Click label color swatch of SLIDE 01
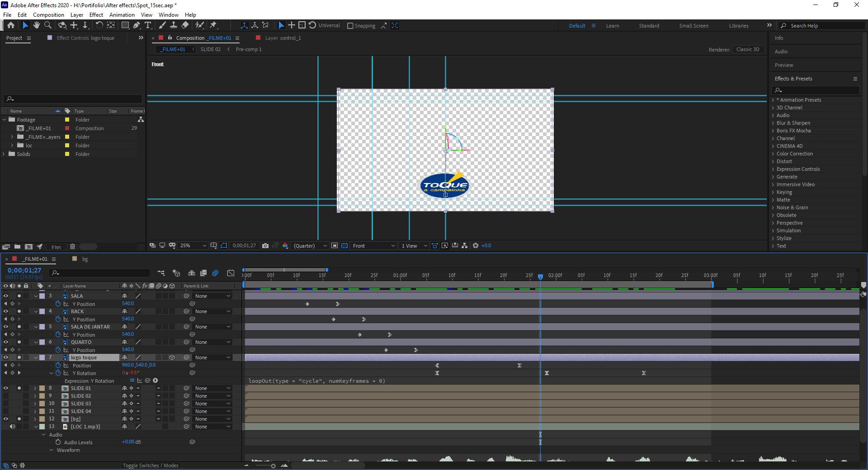The height and width of the screenshot is (470, 868). [42, 388]
